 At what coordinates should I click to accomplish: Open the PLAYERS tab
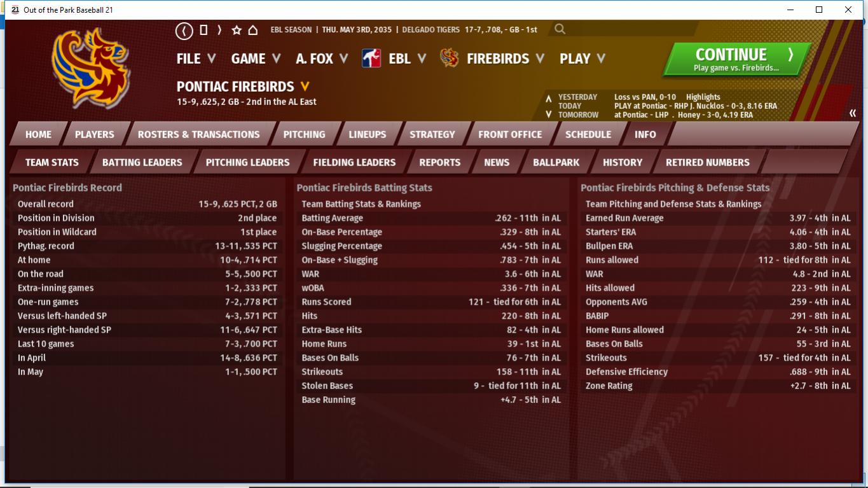[95, 134]
